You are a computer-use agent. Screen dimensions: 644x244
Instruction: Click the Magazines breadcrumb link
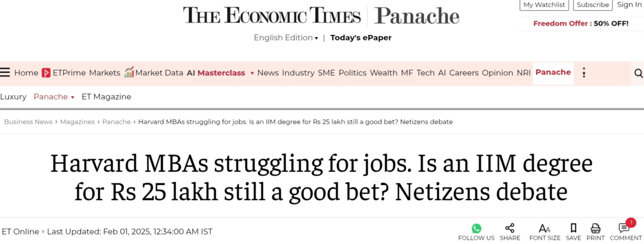[x=77, y=122]
